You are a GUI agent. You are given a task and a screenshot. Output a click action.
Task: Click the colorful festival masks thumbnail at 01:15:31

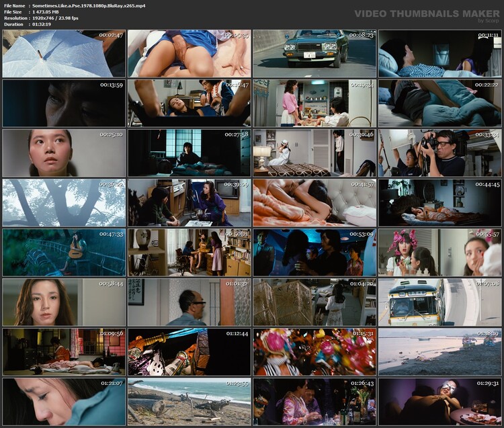coord(314,351)
